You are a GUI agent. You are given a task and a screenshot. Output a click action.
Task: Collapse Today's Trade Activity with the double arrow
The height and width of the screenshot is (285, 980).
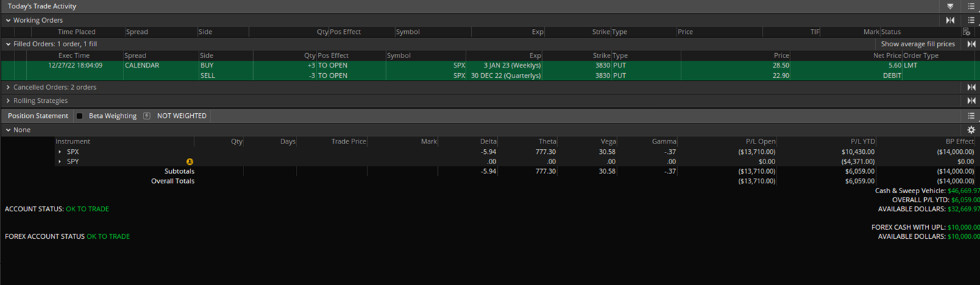[x=950, y=6]
